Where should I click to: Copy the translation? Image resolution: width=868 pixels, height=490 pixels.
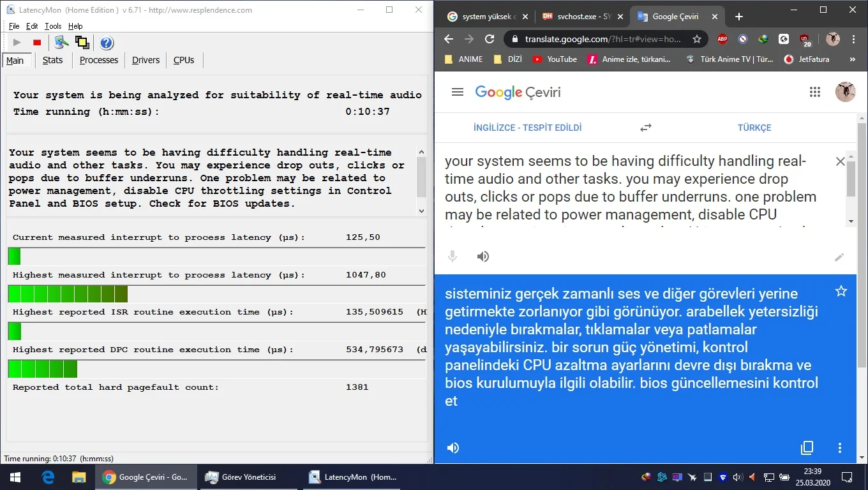point(807,448)
